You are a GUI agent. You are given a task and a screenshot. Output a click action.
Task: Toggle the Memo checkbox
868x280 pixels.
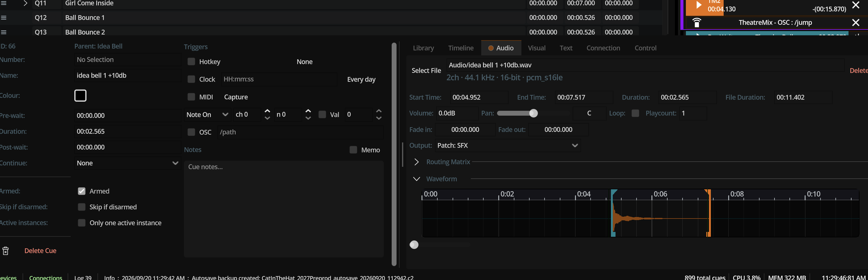coord(353,150)
